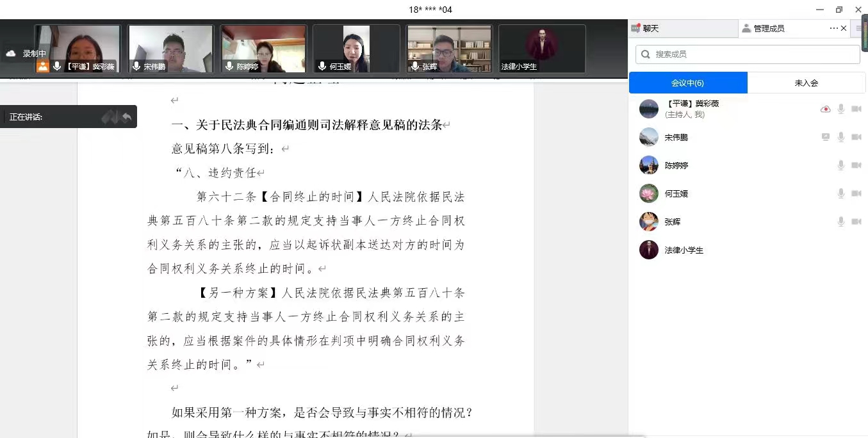
Task: Click the screen-sharing icon next to 宋伟鹏
Action: tap(826, 137)
